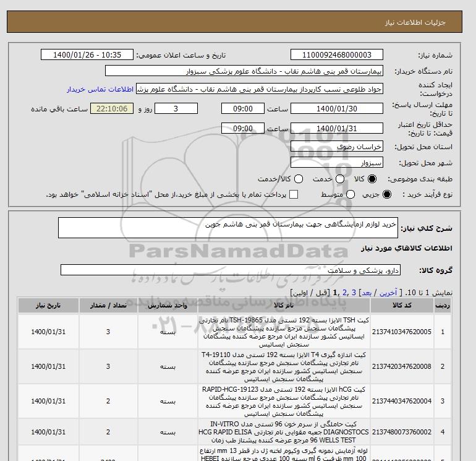Image resolution: width=476 pixels, height=461 pixels.
Task: Toggle the اسناد خزانه اسلامی payment checkbox
Action: [294, 194]
